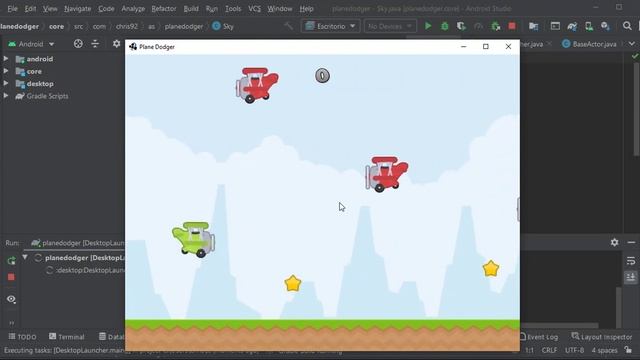Click the Rerun icon in Run panel
Viewport: 640px width, 360px height.
coord(11,260)
